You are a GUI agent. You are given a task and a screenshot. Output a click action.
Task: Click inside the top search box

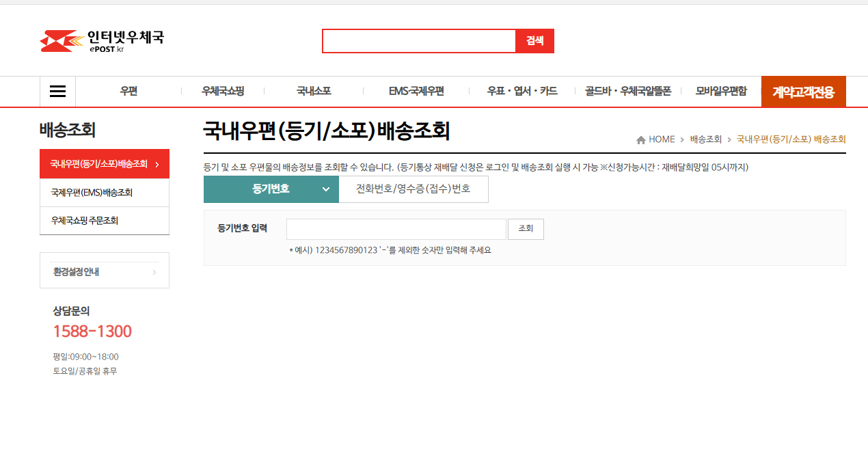pos(418,40)
